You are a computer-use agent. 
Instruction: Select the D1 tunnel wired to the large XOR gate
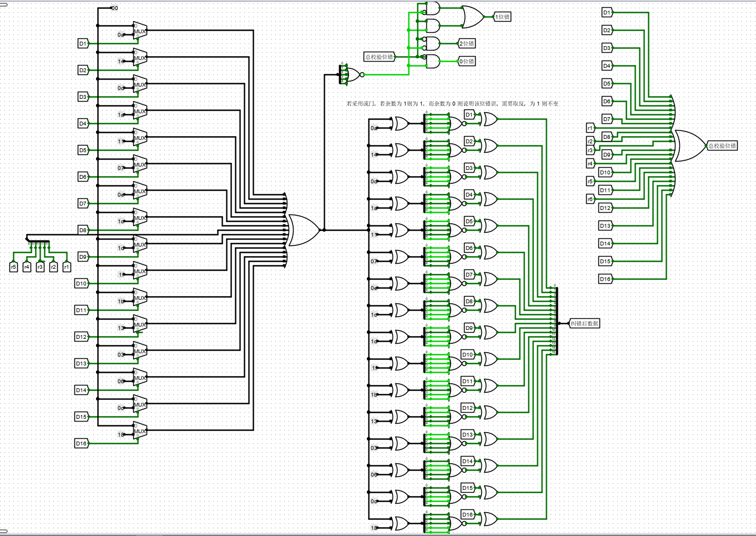607,12
